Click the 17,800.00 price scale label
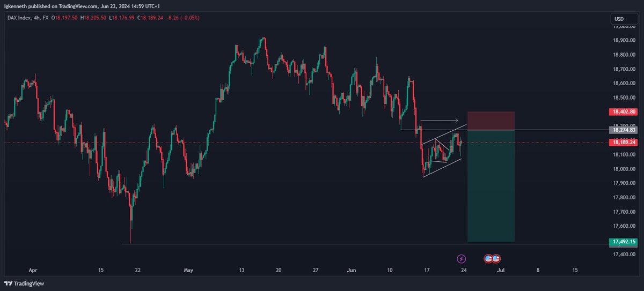Viewport: 644px width, 291px height. click(x=624, y=197)
